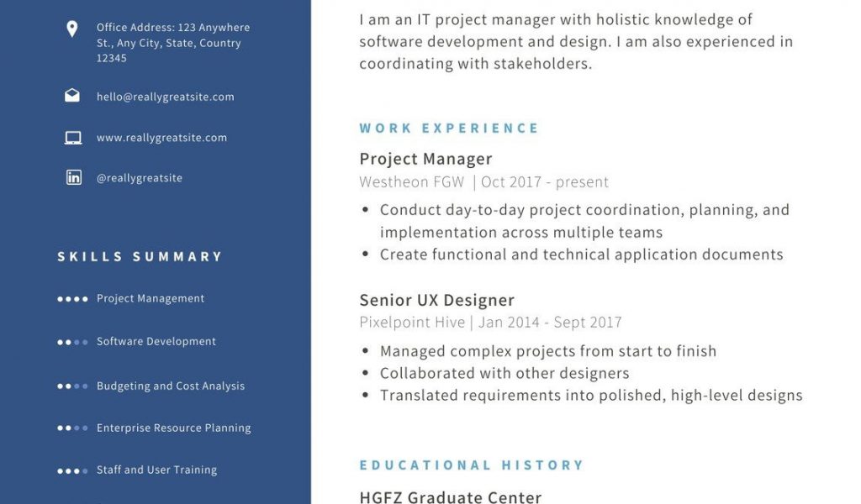Click the Skills Summary heading
Screen dimensions: 861x504
click(140, 257)
